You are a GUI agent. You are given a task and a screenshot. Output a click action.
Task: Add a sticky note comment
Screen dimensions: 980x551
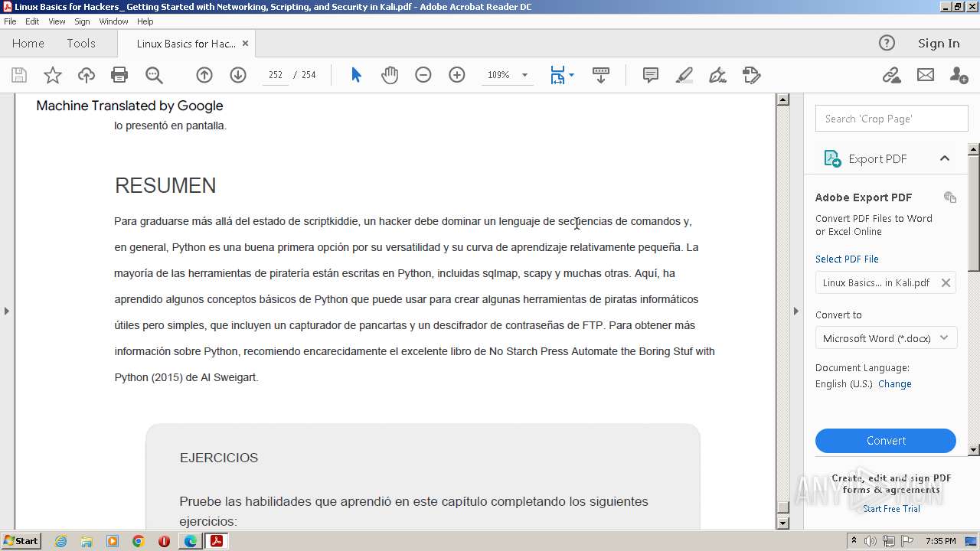[651, 75]
